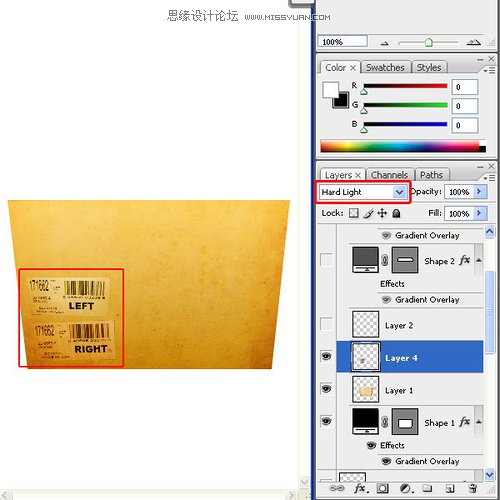Image resolution: width=500 pixels, height=500 pixels.
Task: Add a layer mask
Action: tap(382, 488)
